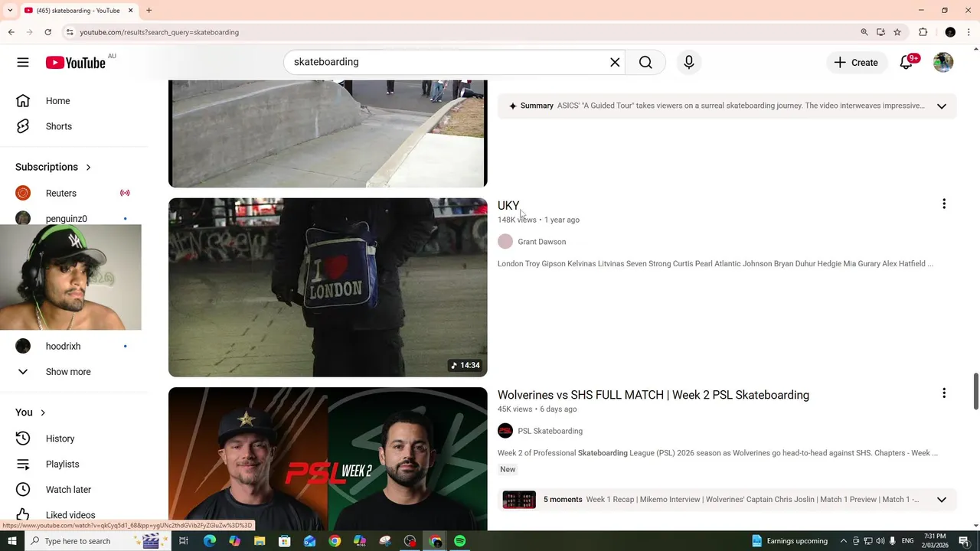Screen dimensions: 980x551
Task: Open the Chrome profile avatar
Action: (950, 32)
